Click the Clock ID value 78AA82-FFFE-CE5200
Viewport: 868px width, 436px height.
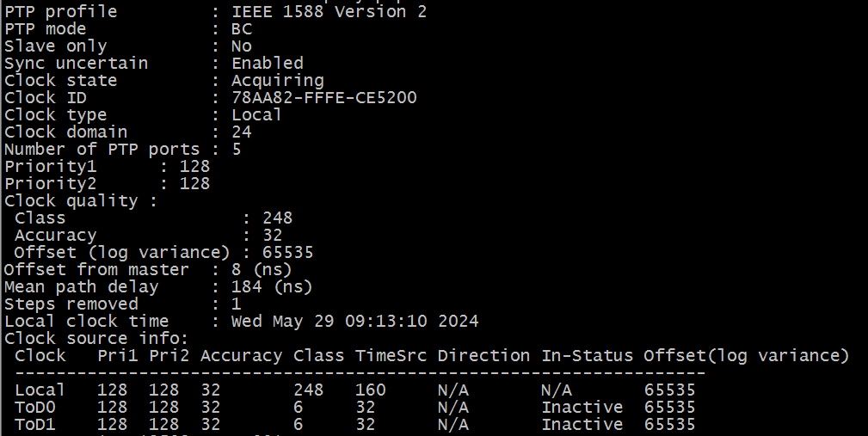click(324, 97)
